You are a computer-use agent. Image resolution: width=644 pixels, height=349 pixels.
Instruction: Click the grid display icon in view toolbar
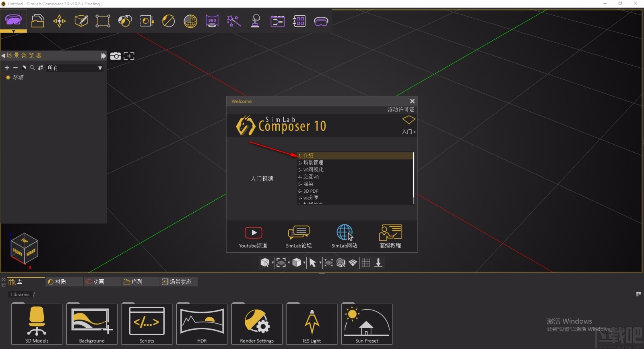click(x=365, y=263)
